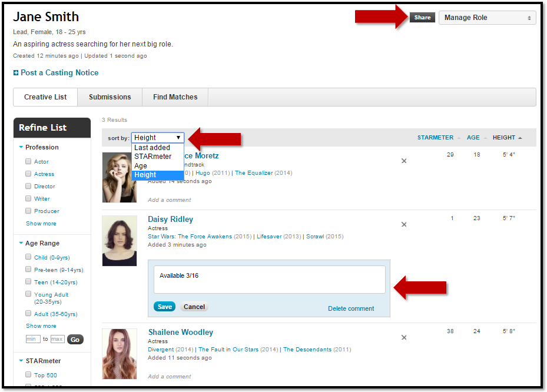Viewport: 547px width, 392px height.
Task: Click the Available 3/16 comment text box
Action: click(269, 280)
